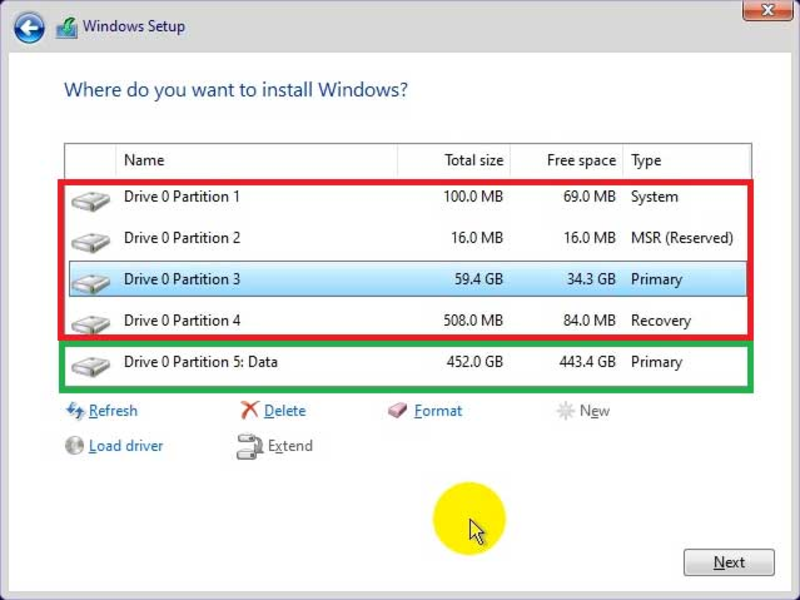The image size is (800, 600).
Task: Click the Load driver disc icon
Action: (74, 445)
